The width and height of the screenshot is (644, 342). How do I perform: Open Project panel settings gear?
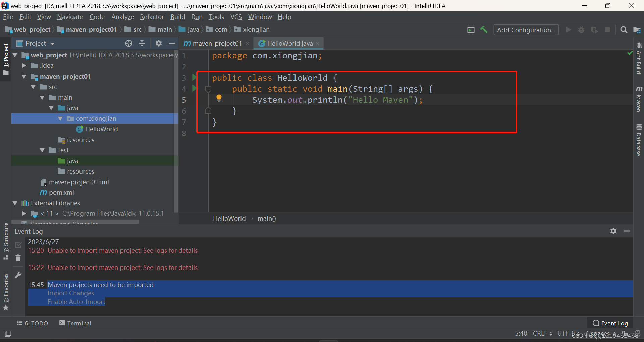click(159, 43)
